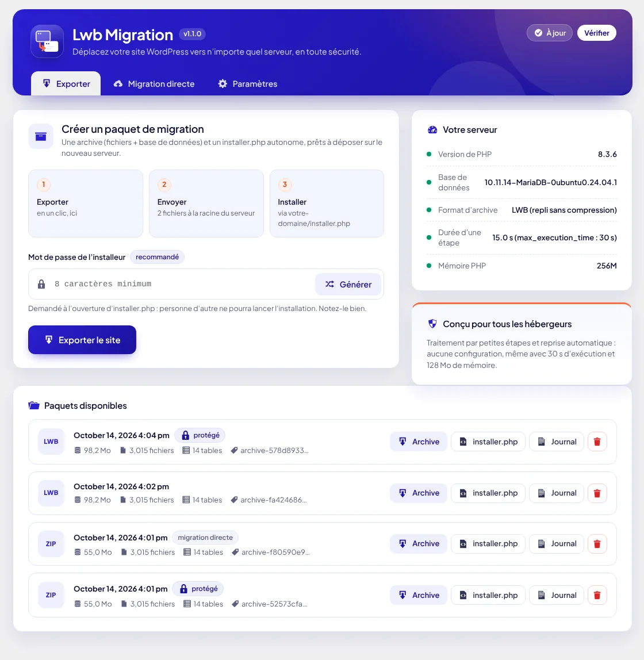Click 98,2 Mo size of the 4:04 pm package

tap(93, 450)
